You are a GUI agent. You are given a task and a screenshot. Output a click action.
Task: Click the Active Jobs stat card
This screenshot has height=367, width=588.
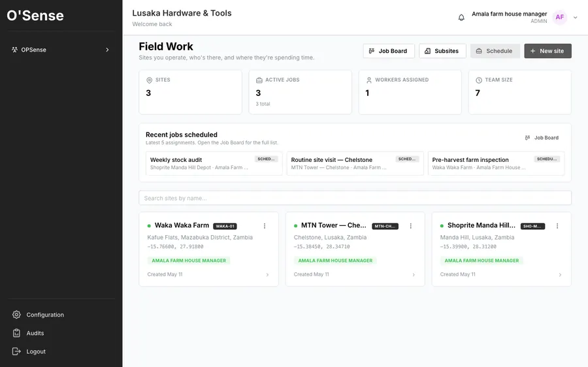(x=301, y=92)
